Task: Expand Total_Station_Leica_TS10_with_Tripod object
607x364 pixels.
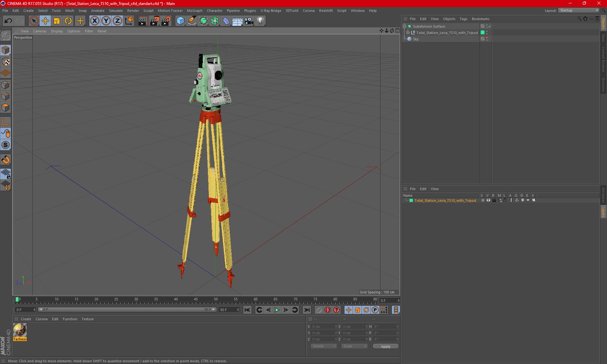Action: [408, 33]
